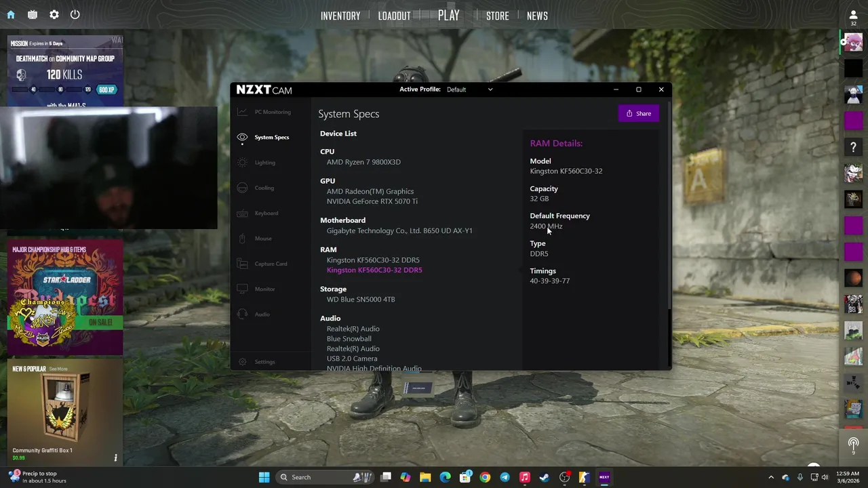The height and width of the screenshot is (488, 868).
Task: Select highlighted purple Kingston KF560C30-32 DDR5 entry
Action: point(374,270)
